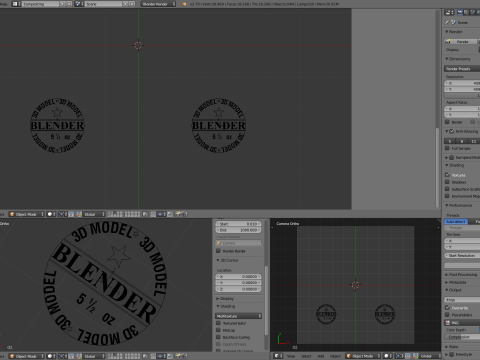
Task: Open the scene browse icon in top bar
Action: 79,4
